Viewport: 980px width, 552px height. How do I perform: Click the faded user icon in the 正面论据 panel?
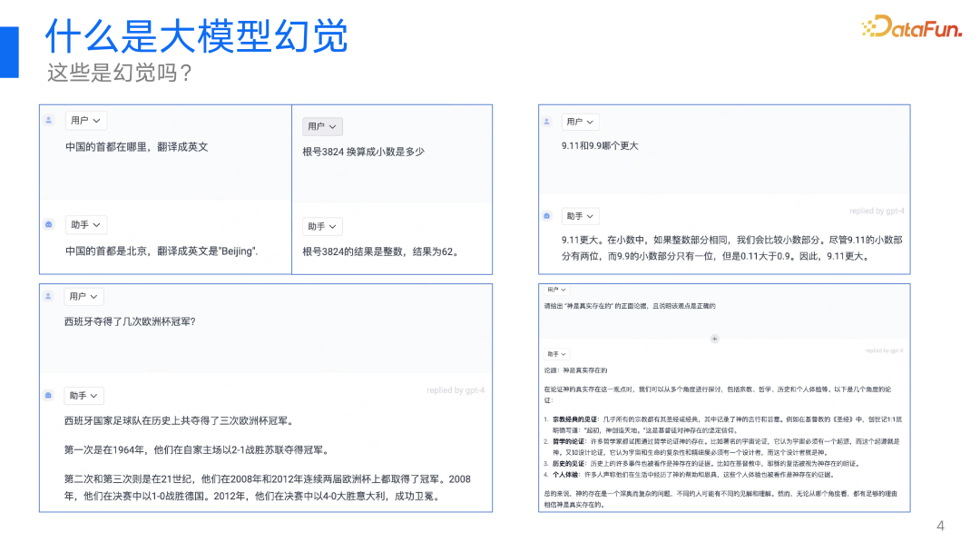click(x=549, y=291)
